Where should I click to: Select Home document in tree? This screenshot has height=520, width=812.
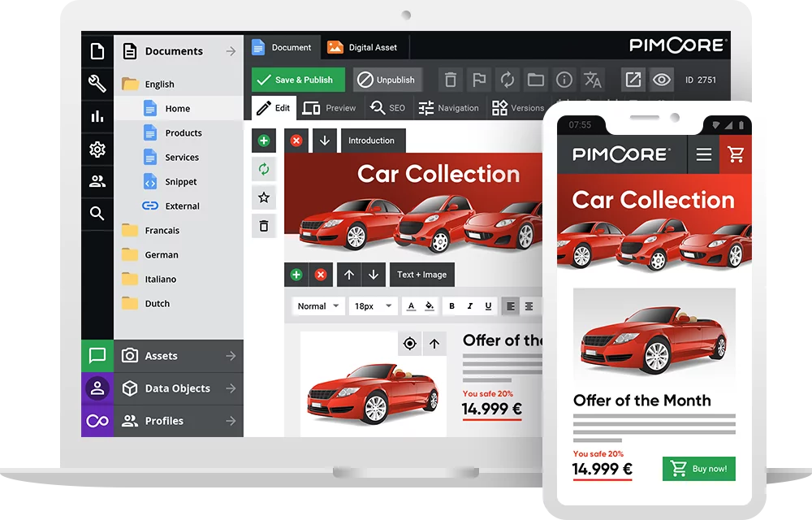pyautogui.click(x=178, y=108)
